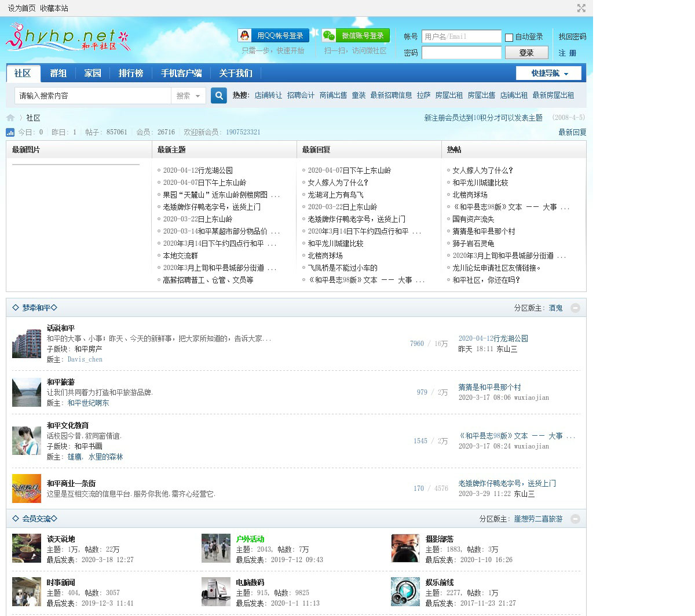Click the 最新回复 link at right
The width and height of the screenshot is (695, 616).
(572, 132)
